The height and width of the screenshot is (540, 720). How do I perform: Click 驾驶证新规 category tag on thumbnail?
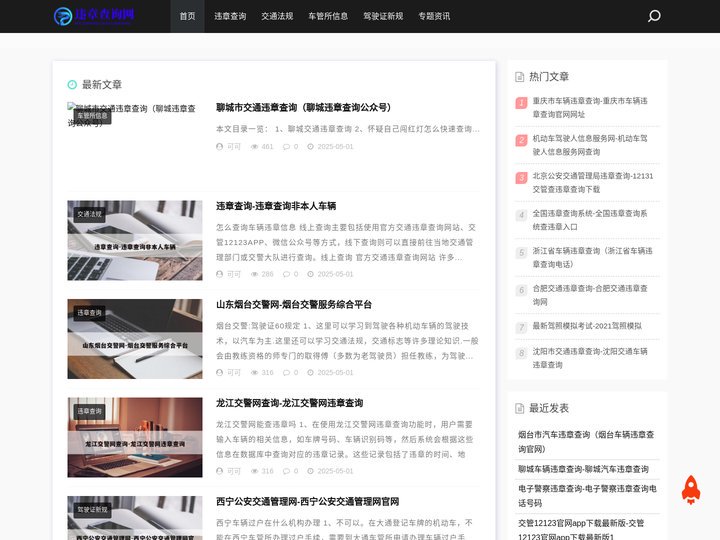click(x=92, y=510)
